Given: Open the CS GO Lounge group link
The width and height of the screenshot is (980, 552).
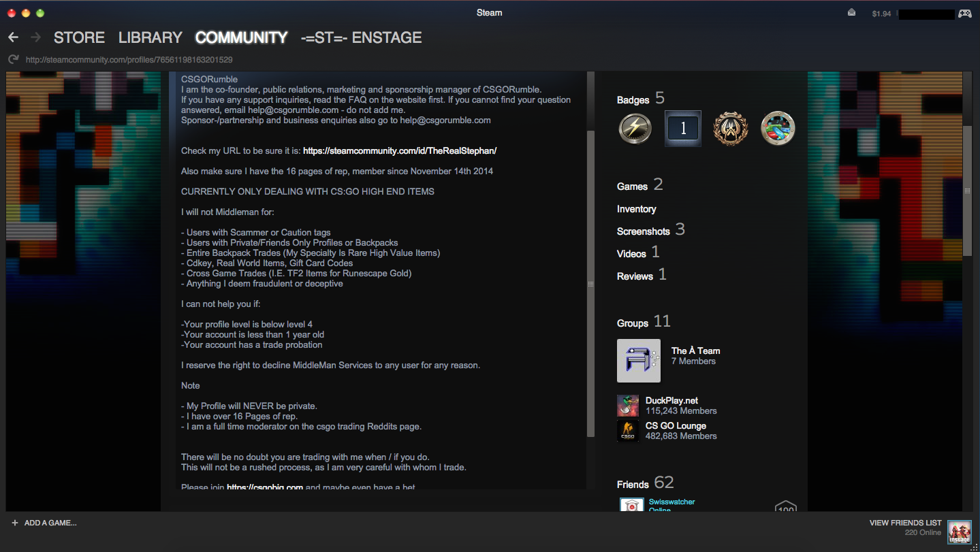Looking at the screenshot, I should point(676,426).
